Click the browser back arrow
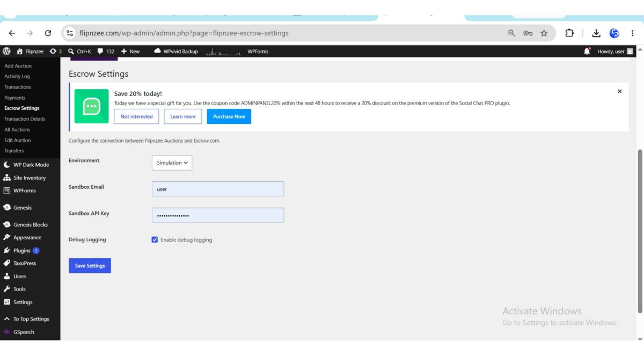The height and width of the screenshot is (362, 644). (x=12, y=33)
